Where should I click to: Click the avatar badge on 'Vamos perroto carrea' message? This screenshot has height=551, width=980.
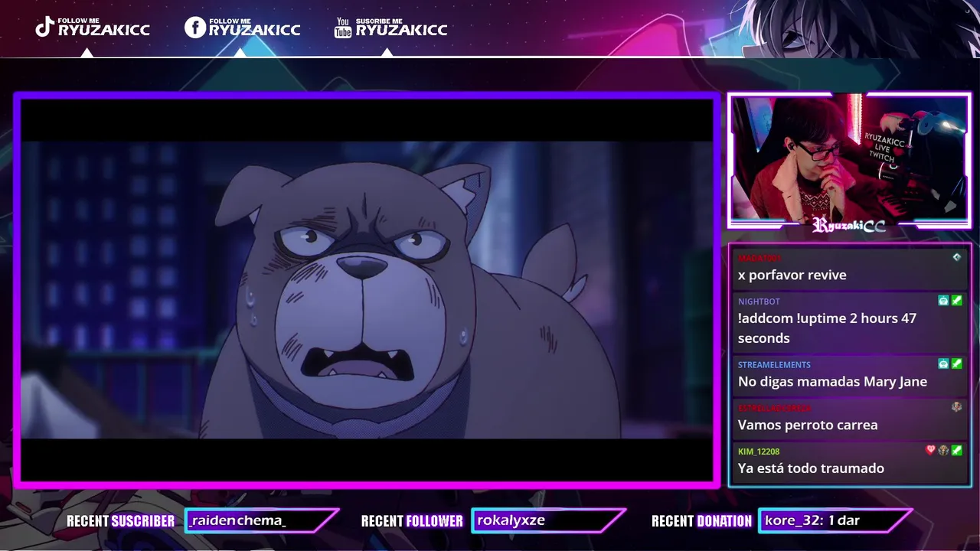click(x=956, y=407)
